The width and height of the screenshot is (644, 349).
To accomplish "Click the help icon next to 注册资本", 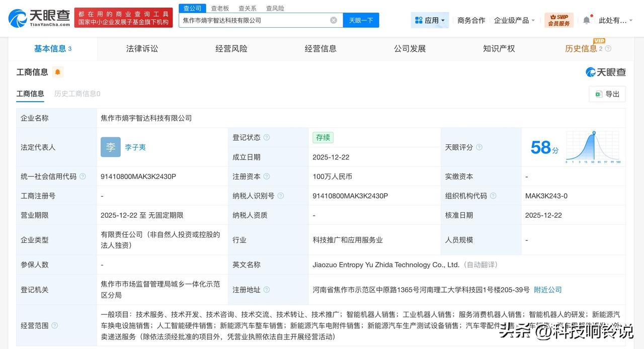I will click(x=267, y=177).
